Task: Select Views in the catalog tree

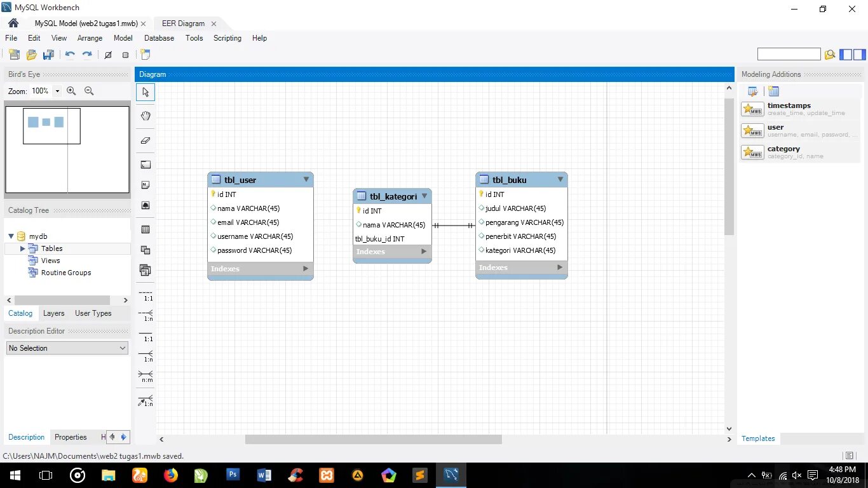Action: pos(50,261)
